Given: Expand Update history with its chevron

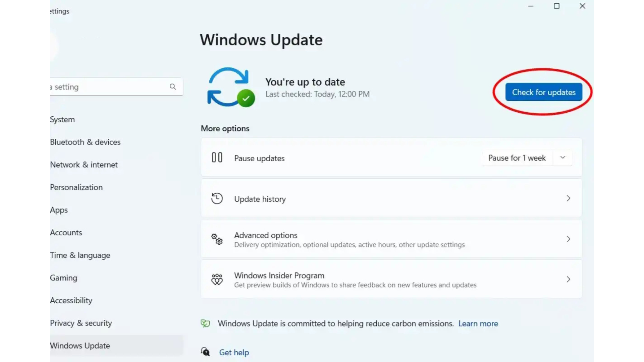Looking at the screenshot, I should pos(568,198).
